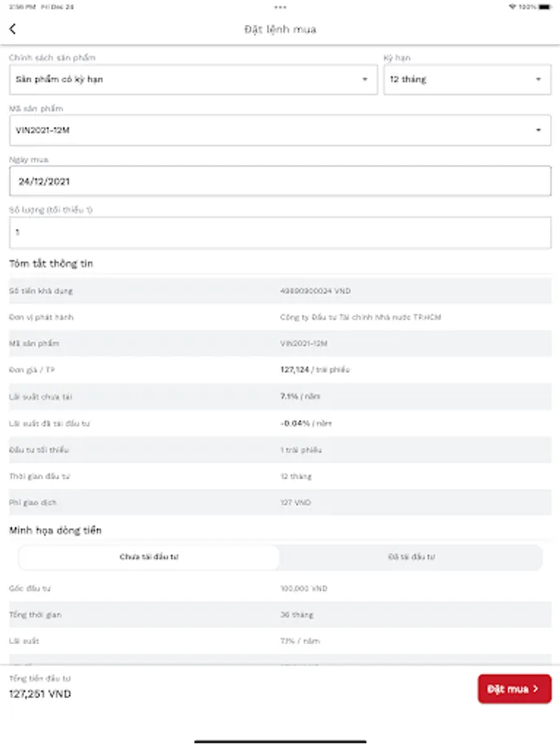This screenshot has width=560, height=747.
Task: Tap the battery icon in status bar
Action: [544, 7]
